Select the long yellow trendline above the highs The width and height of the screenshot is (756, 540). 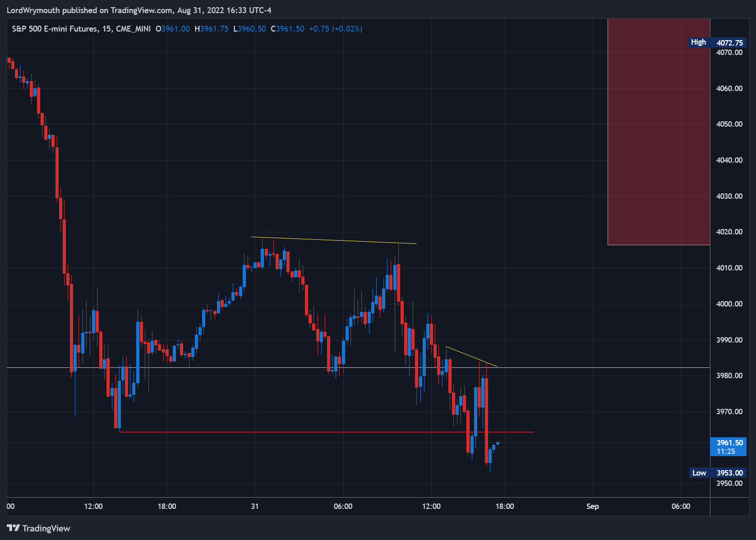(334, 240)
